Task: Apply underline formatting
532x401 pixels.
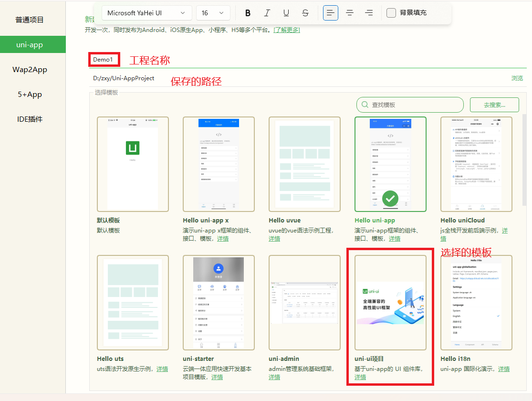Action: click(x=286, y=13)
